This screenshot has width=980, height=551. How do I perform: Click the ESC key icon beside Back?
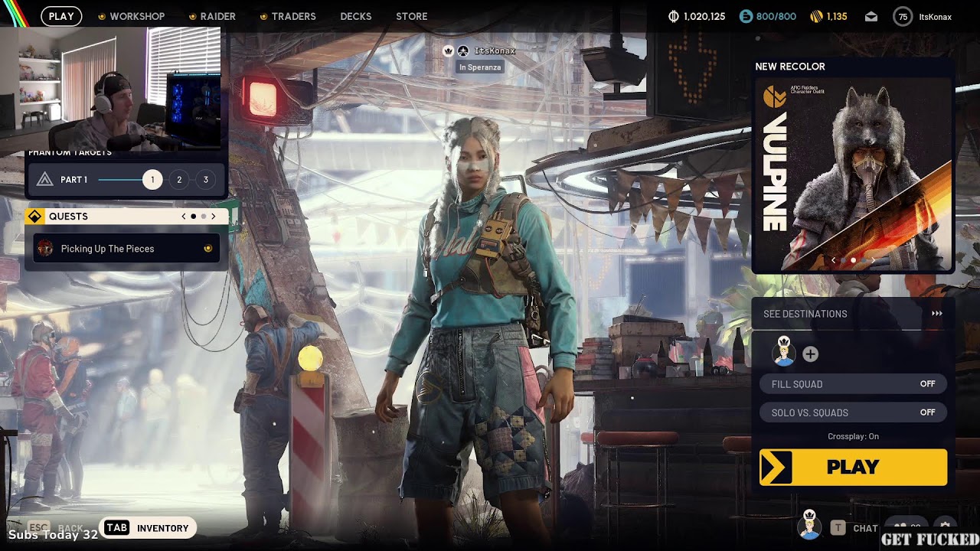point(39,528)
